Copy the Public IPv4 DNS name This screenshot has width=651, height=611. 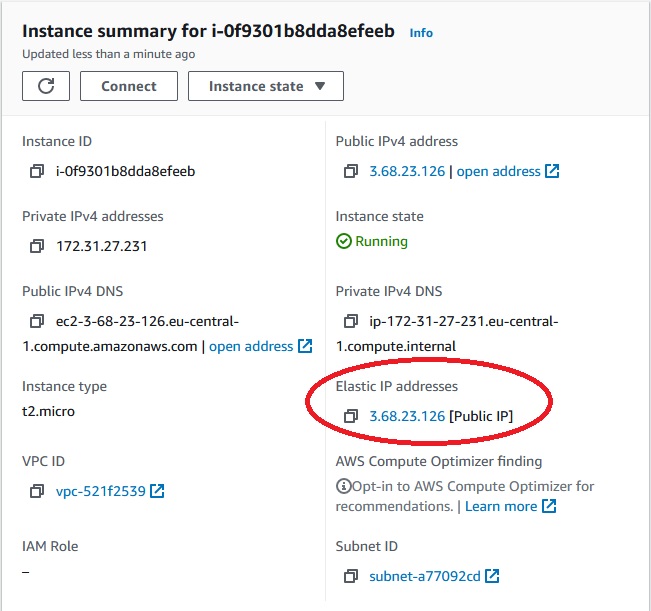coord(37,321)
